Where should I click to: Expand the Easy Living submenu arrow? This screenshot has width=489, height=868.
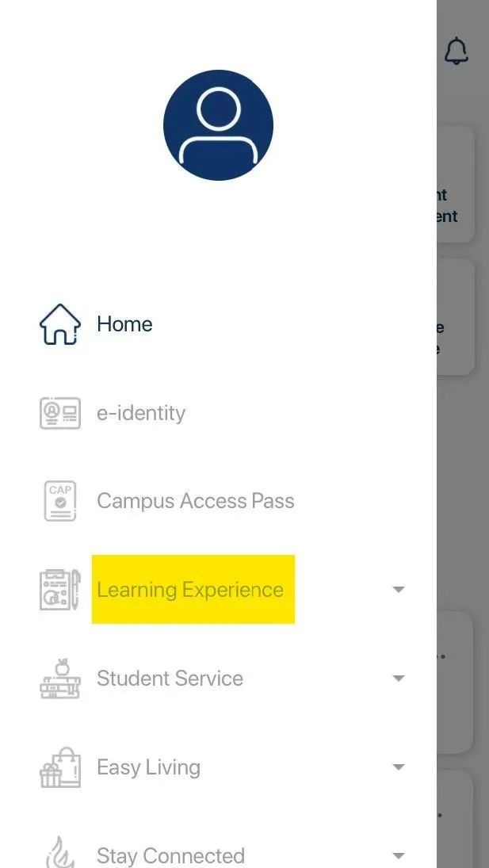click(399, 767)
